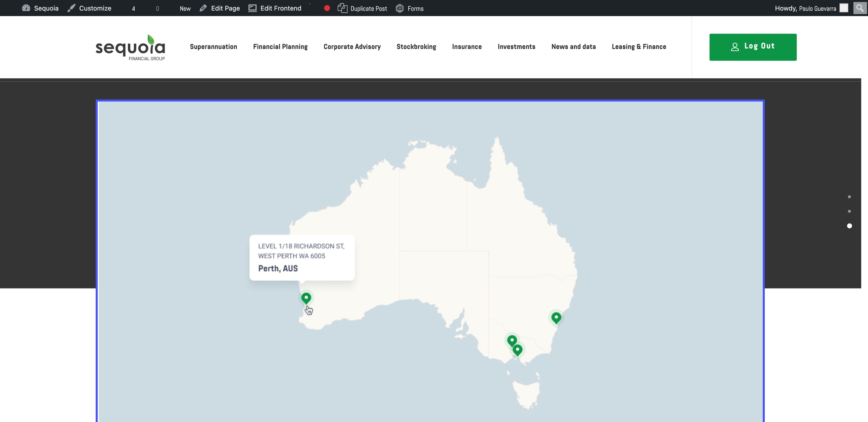This screenshot has height=422, width=868.
Task: Click the Duplicate Post icon
Action: click(342, 8)
